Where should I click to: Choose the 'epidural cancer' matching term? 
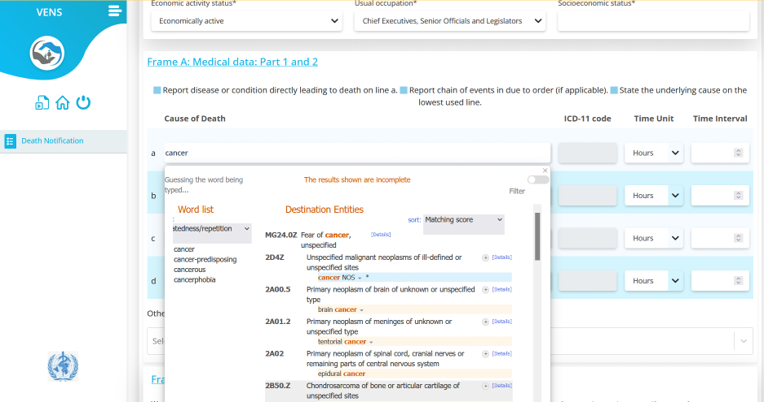[341, 374]
